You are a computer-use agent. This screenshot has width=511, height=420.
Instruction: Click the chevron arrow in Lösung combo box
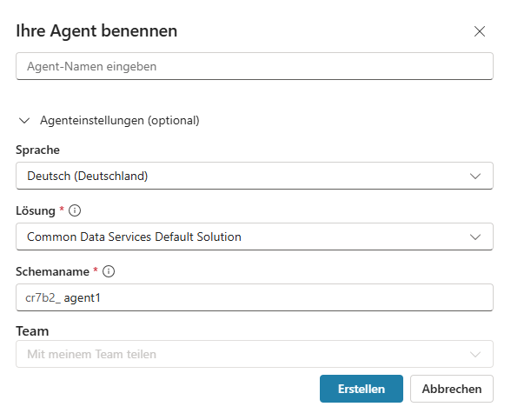point(475,237)
